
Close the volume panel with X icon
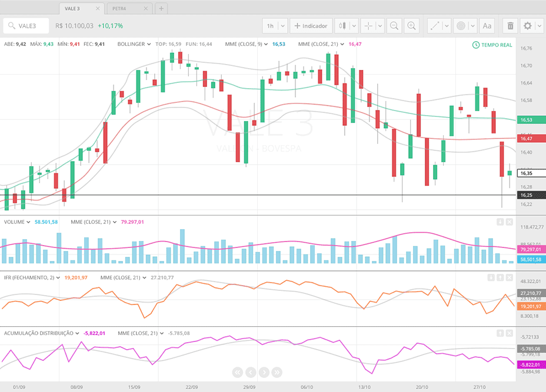tap(510, 222)
